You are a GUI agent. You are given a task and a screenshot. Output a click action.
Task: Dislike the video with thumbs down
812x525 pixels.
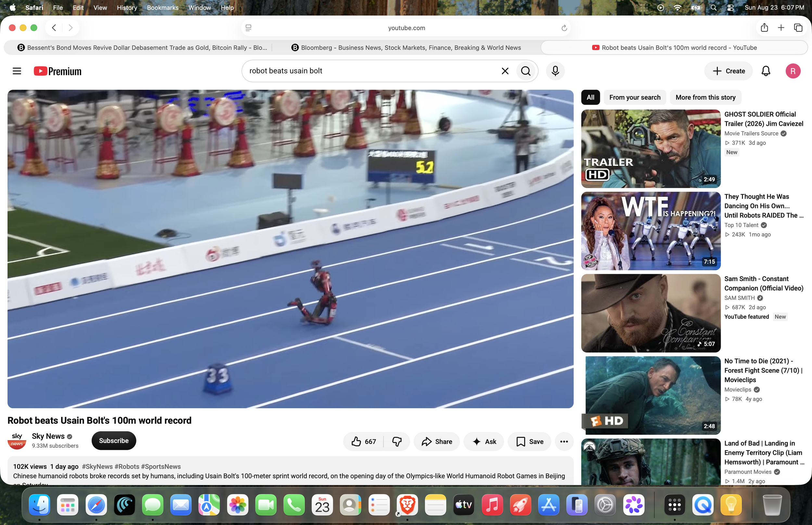[x=397, y=442]
